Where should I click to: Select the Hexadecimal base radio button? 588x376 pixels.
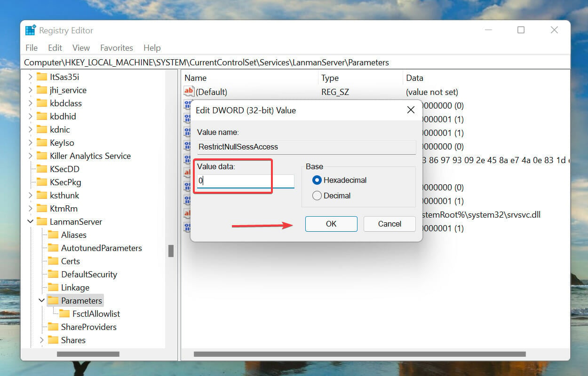pyautogui.click(x=317, y=180)
